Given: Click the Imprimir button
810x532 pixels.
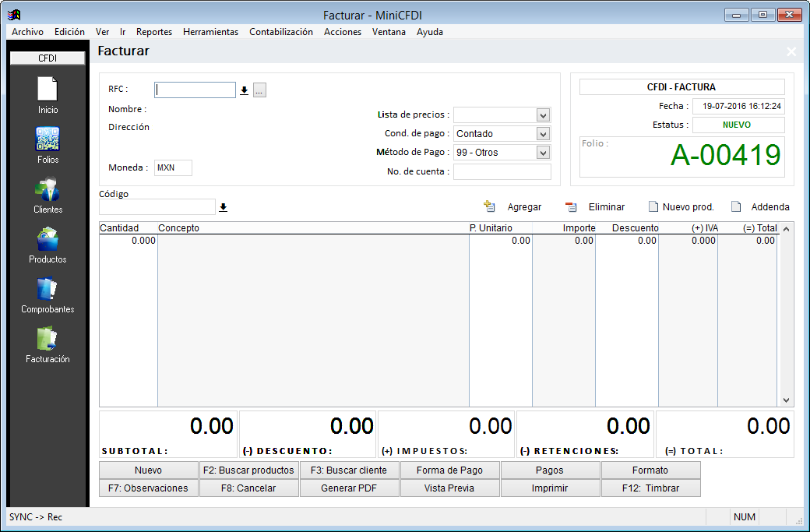Looking at the screenshot, I should [550, 488].
